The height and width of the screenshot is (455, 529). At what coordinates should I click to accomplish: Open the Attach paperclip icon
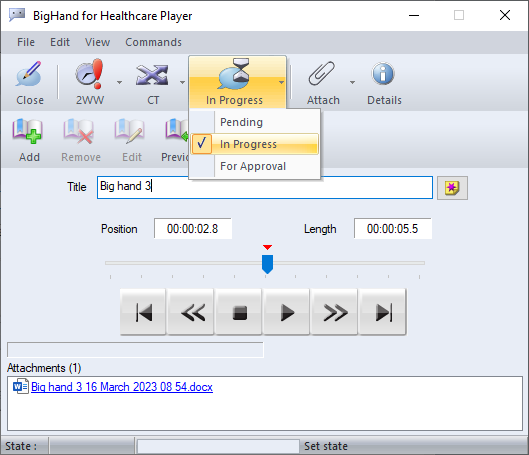click(322, 74)
